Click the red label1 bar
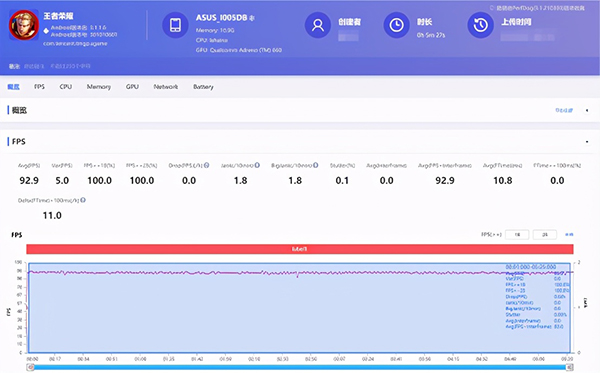Screen dimensions: 600x373 click(x=300, y=249)
